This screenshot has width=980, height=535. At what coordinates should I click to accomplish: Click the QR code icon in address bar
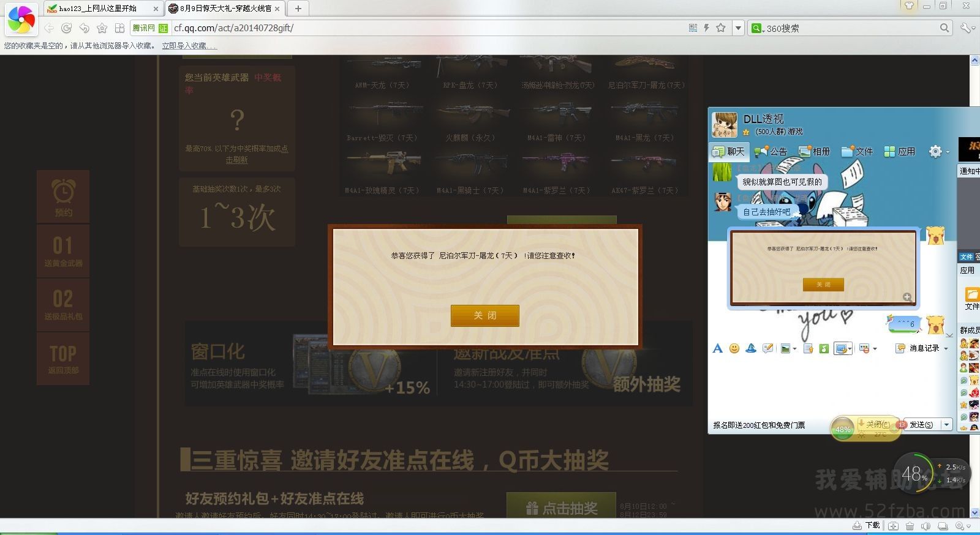(x=693, y=28)
